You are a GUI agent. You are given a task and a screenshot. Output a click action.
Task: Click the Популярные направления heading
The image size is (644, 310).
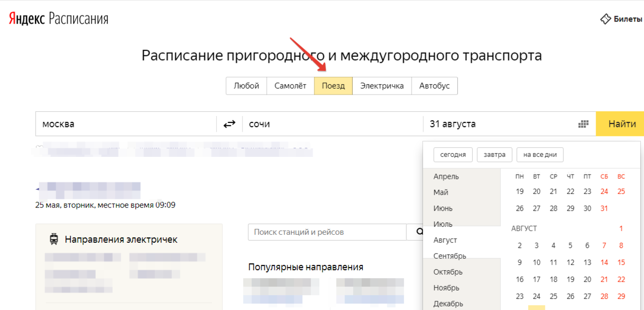[306, 267]
